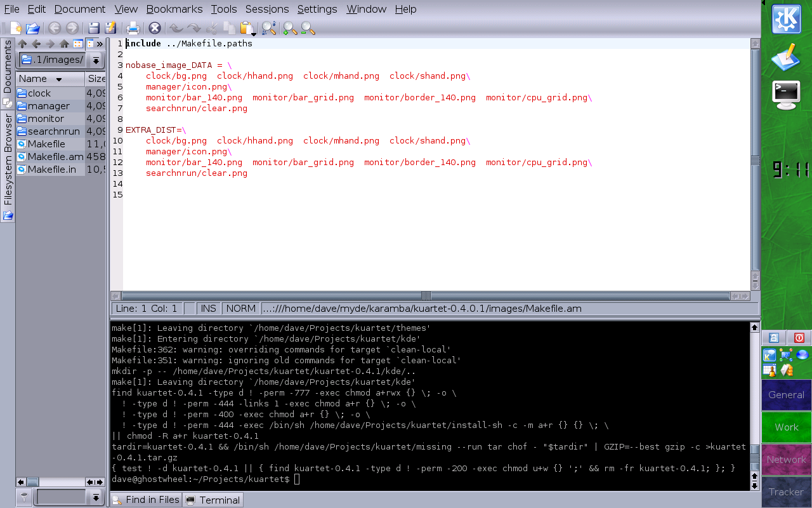Toggle the file filter funnel button

coord(25,497)
